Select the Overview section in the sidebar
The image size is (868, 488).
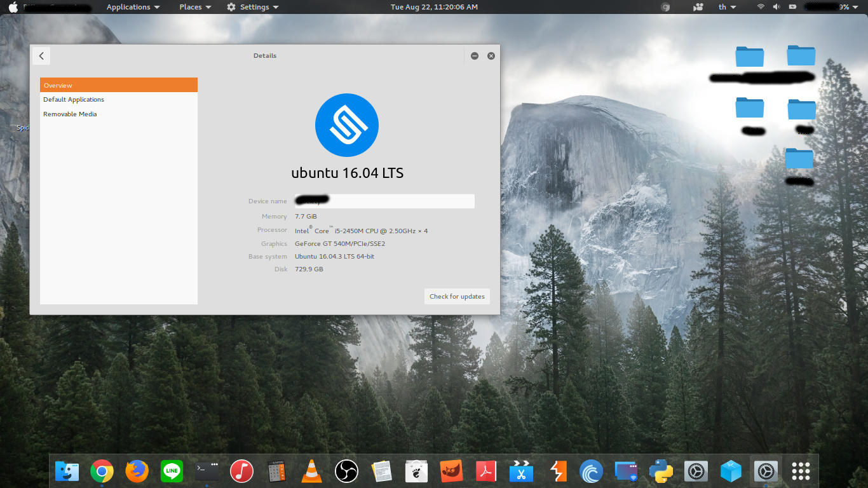point(119,85)
